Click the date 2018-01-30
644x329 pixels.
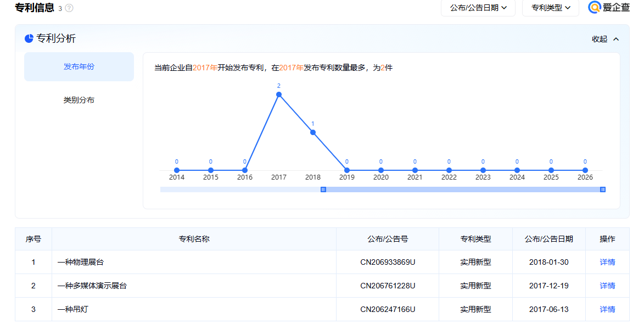point(548,262)
